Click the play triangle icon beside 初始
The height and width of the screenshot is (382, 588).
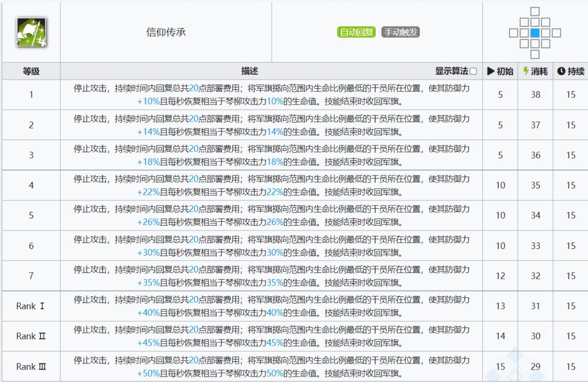point(491,71)
